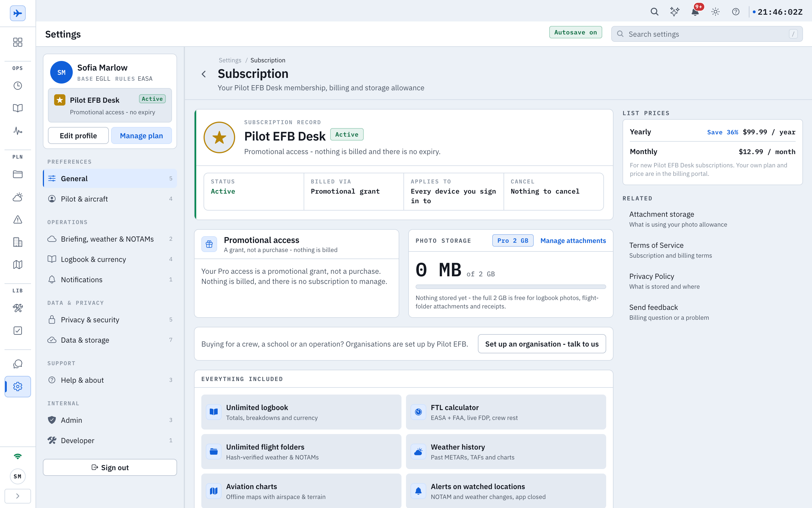812x508 pixels.
Task: Open the Developer section
Action: [110, 441]
